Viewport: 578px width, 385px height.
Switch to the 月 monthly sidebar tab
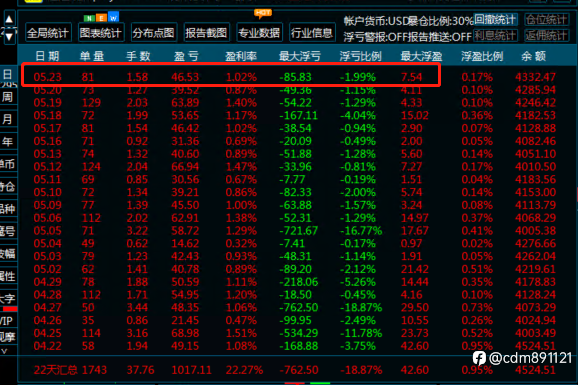point(8,119)
